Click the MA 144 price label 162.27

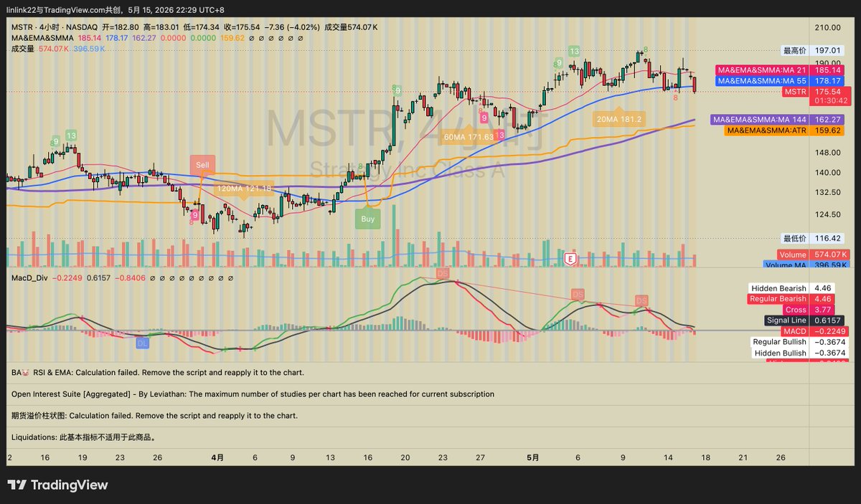click(778, 120)
